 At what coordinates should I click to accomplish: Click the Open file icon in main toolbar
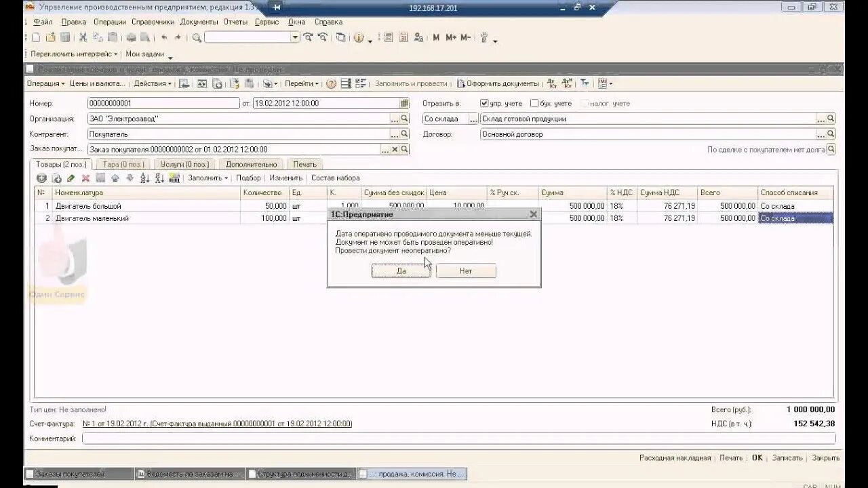tap(50, 38)
